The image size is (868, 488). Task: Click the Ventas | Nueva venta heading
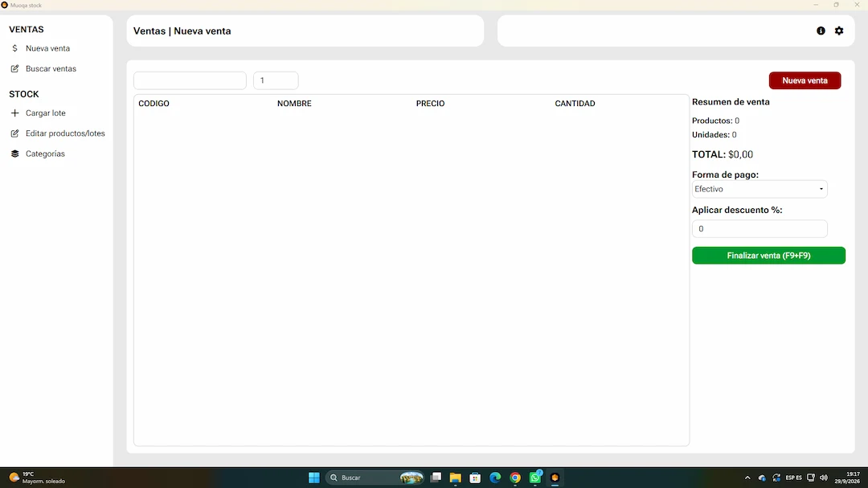182,31
